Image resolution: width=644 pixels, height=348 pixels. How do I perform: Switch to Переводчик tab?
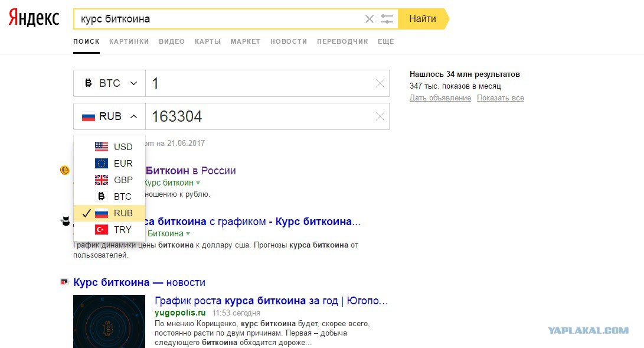tap(342, 41)
